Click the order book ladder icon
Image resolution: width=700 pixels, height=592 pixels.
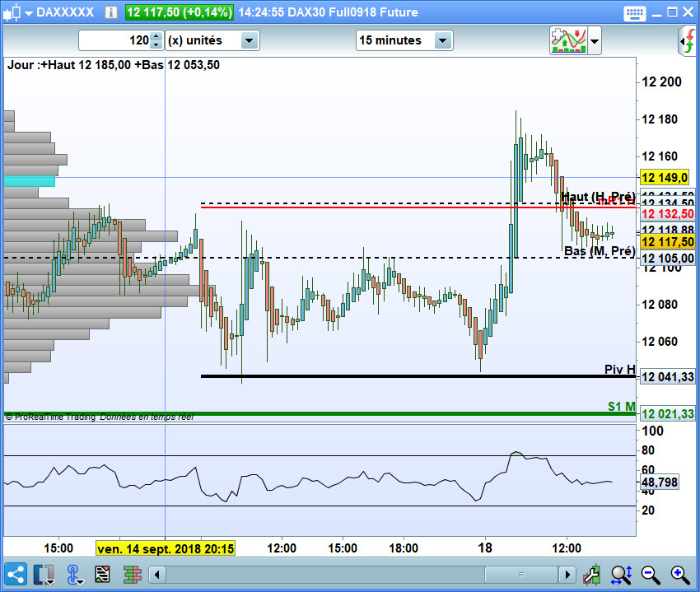[132, 575]
